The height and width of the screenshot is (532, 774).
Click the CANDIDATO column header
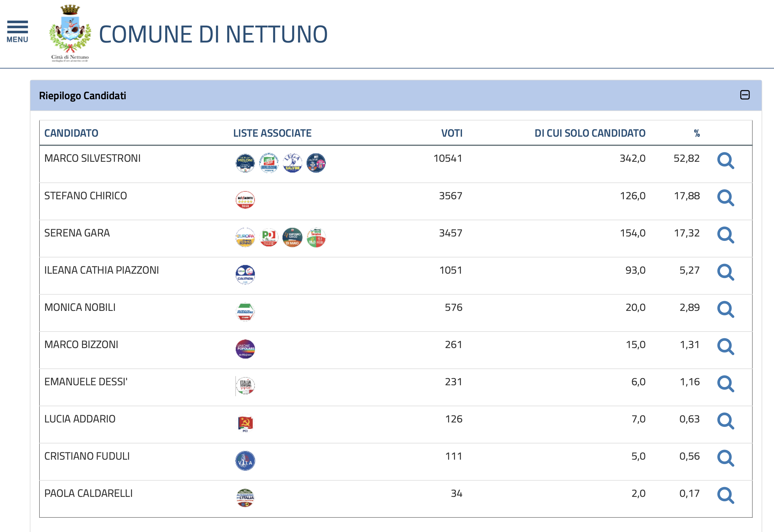tap(71, 133)
